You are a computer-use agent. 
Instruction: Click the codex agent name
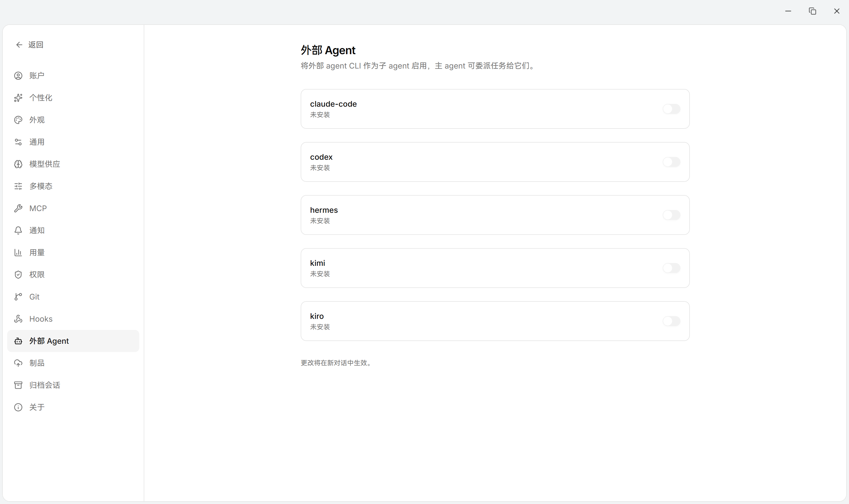click(321, 157)
